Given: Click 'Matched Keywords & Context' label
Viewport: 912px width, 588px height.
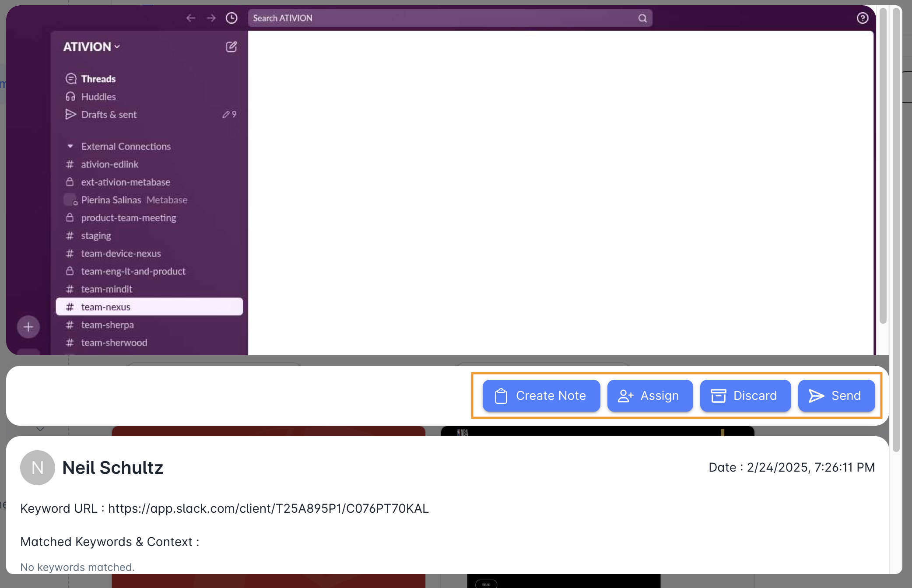Looking at the screenshot, I should pyautogui.click(x=110, y=542).
